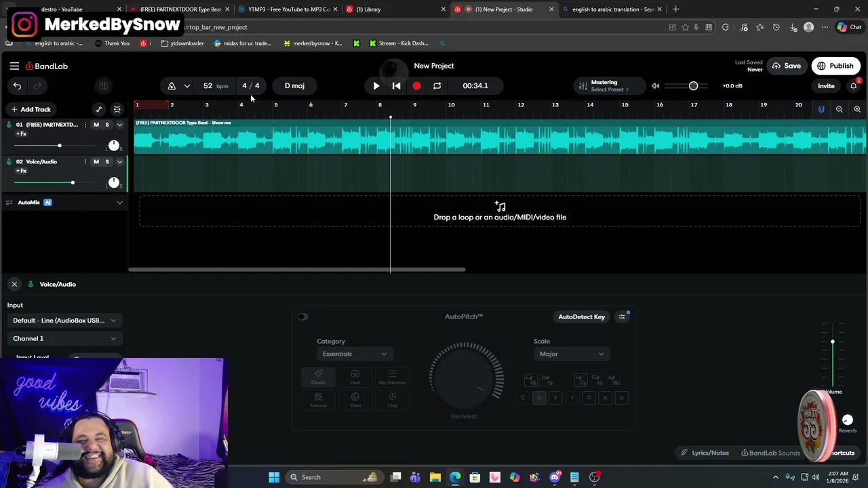Image resolution: width=868 pixels, height=488 pixels.
Task: Start recording with the red record button
Action: tap(416, 86)
